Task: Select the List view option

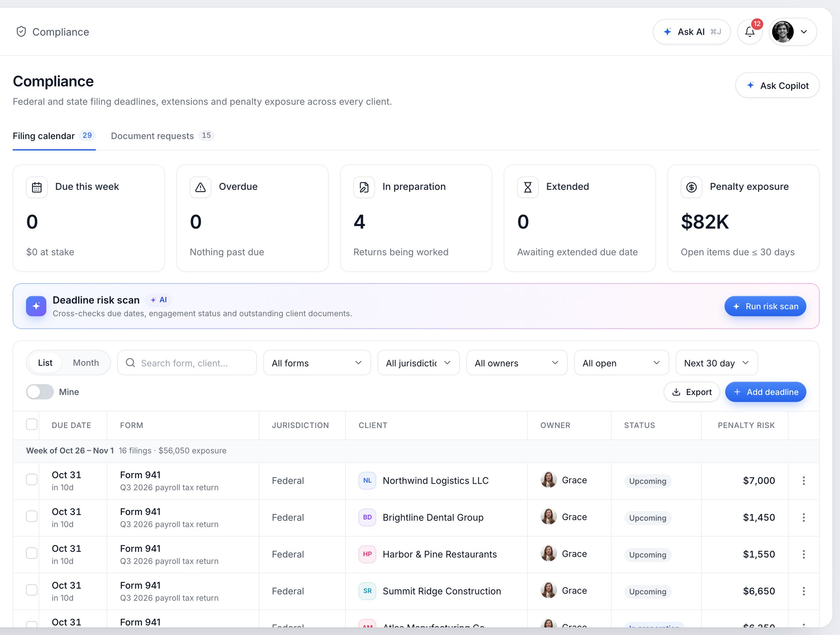Action: click(45, 363)
